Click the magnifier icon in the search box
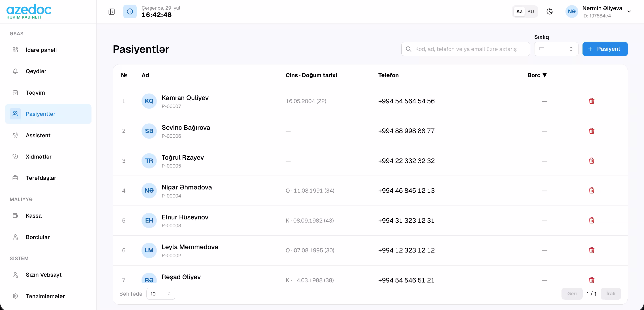Viewport: 644px width, 310px height. pyautogui.click(x=409, y=49)
